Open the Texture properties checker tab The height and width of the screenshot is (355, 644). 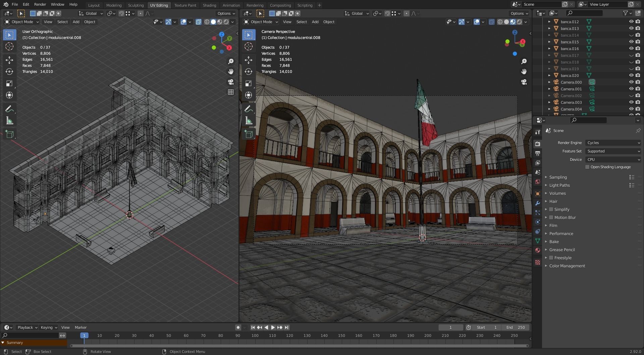(x=538, y=262)
